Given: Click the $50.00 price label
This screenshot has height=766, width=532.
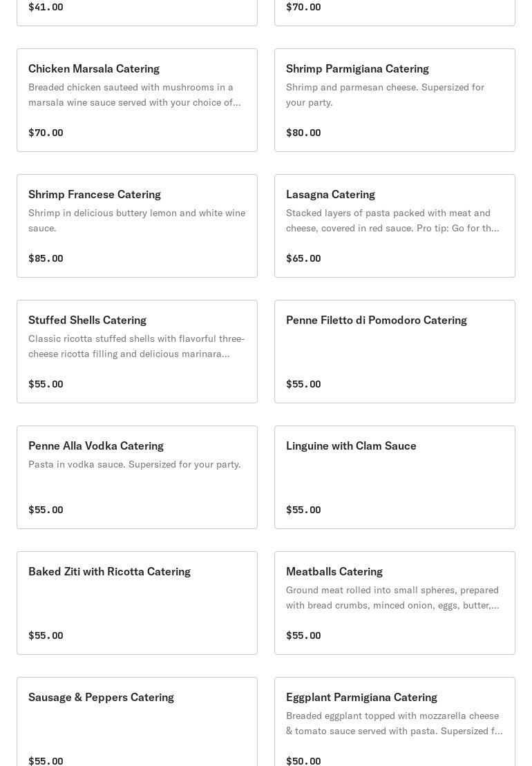Looking at the screenshot, I should coord(303,760).
